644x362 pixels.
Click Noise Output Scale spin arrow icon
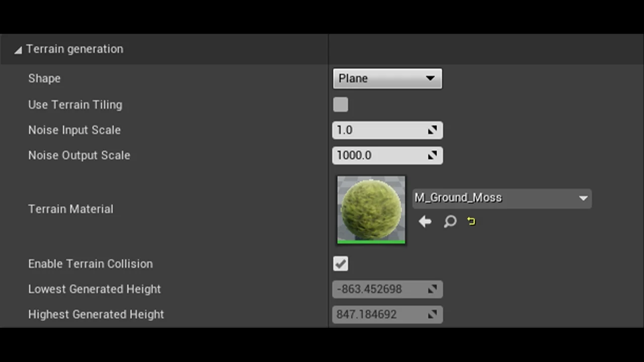(x=432, y=155)
